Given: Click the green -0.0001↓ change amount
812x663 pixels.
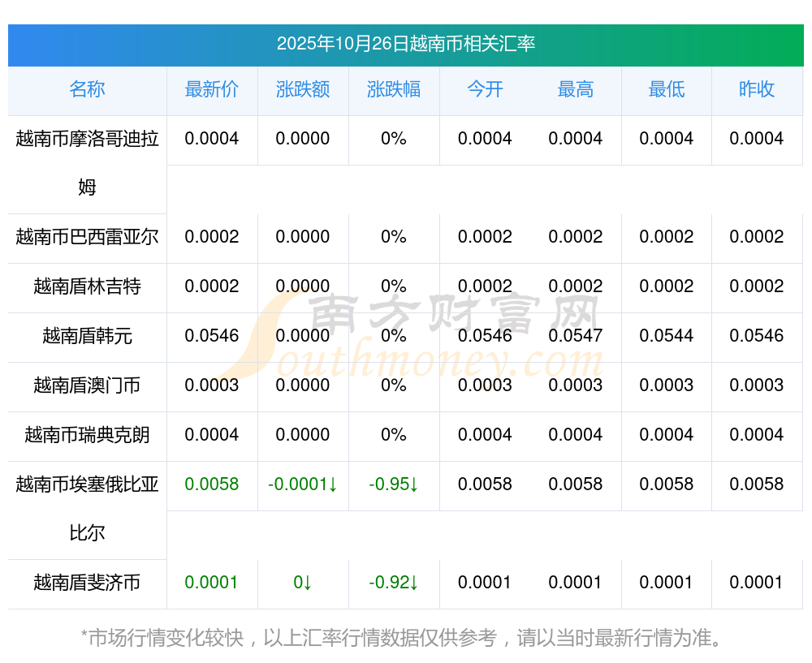Looking at the screenshot, I should coord(303,484).
